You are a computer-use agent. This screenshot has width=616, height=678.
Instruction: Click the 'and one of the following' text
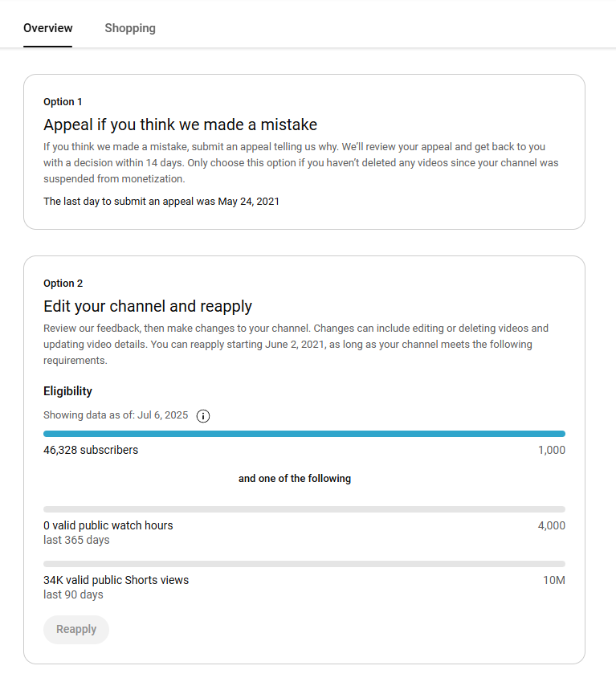[295, 478]
